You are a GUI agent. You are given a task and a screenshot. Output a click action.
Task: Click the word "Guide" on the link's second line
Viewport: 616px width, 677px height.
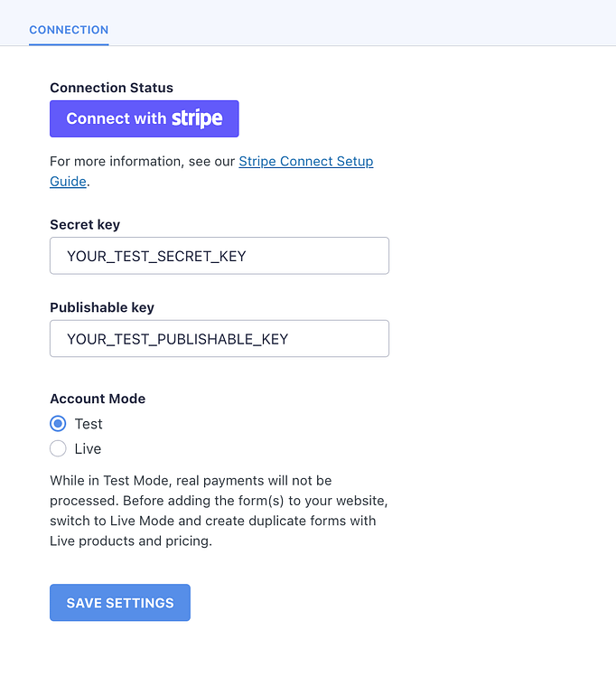[68, 182]
